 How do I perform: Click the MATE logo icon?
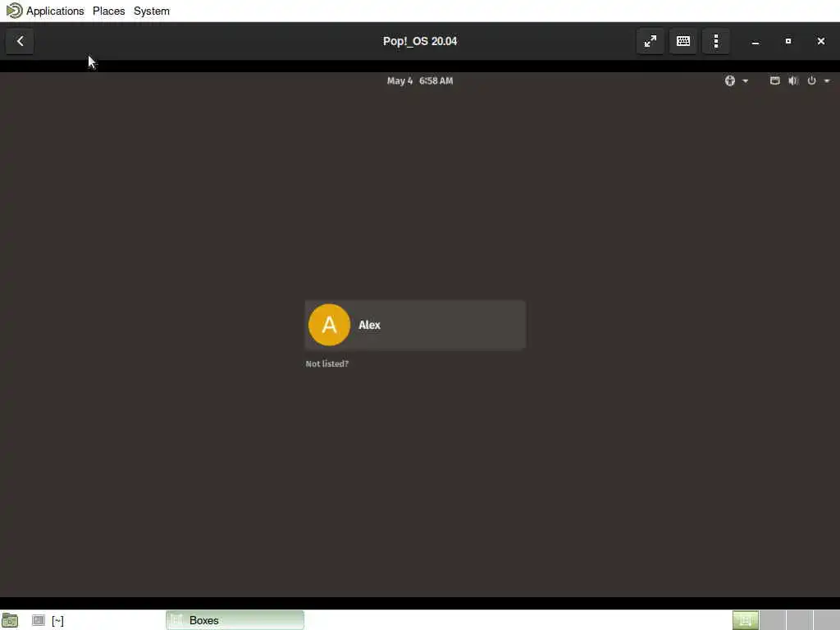point(14,10)
